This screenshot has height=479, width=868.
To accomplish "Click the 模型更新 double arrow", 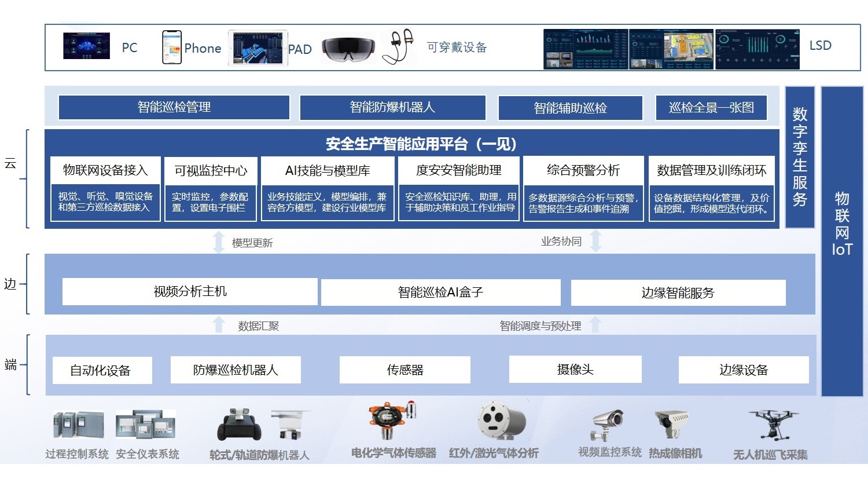I will tap(219, 242).
